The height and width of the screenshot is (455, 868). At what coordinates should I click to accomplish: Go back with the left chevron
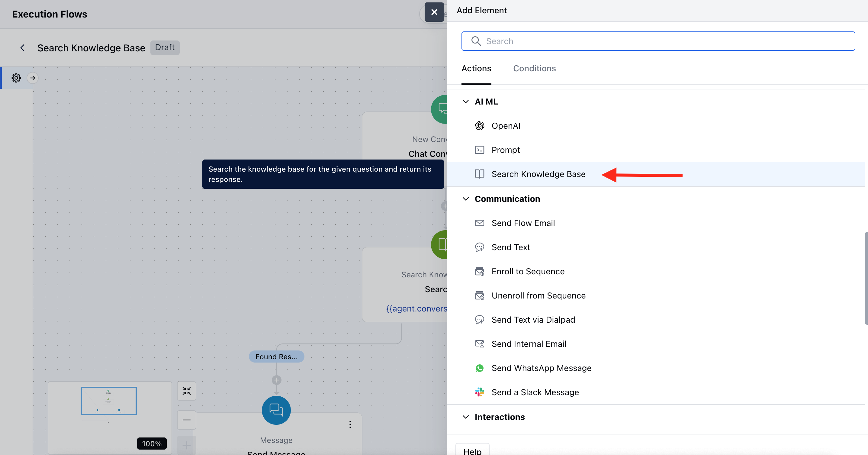tap(23, 48)
